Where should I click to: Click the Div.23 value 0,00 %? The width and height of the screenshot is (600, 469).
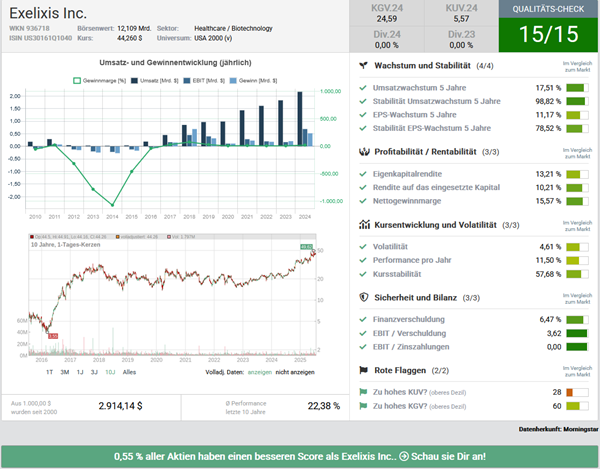(x=461, y=45)
